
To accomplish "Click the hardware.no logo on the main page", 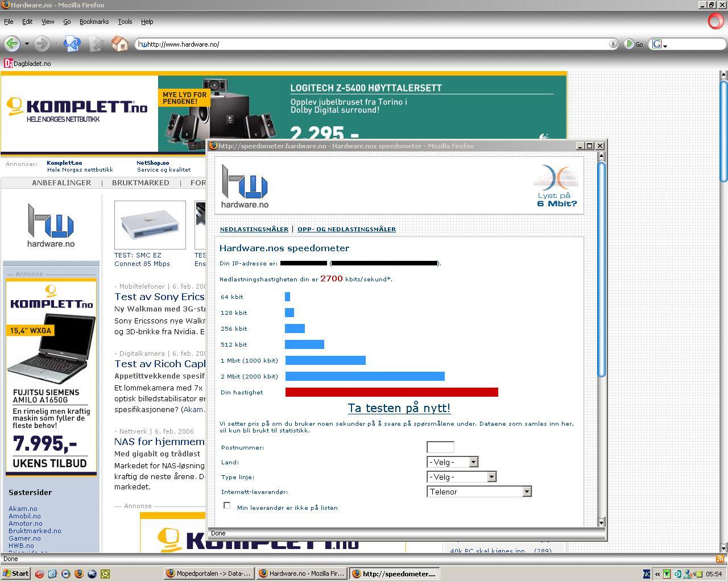I will 51,226.
